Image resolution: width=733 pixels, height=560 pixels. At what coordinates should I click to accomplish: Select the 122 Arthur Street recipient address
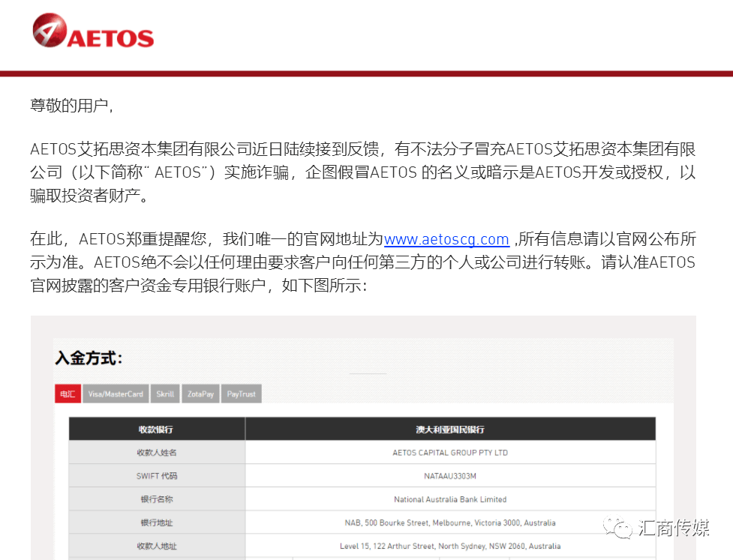[450, 546]
